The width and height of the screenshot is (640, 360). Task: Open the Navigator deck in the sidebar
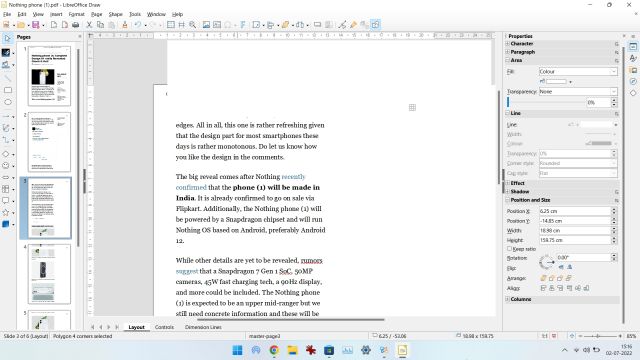point(633,82)
